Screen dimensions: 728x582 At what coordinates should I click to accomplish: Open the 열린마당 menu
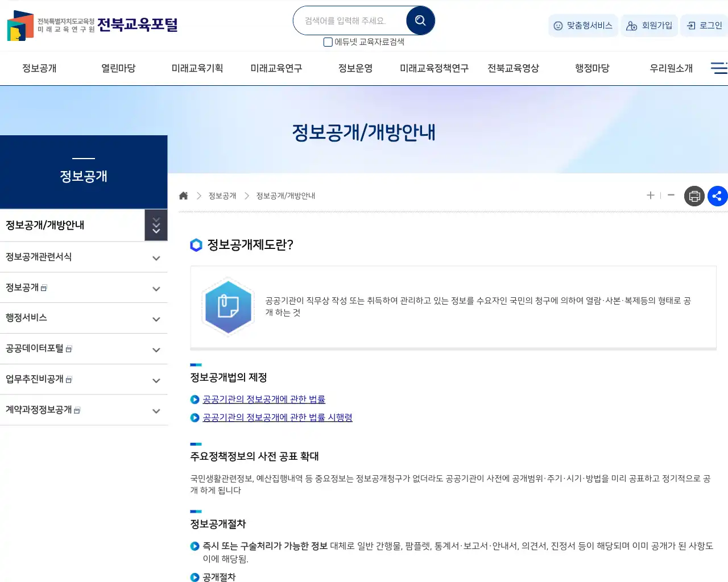click(x=118, y=68)
